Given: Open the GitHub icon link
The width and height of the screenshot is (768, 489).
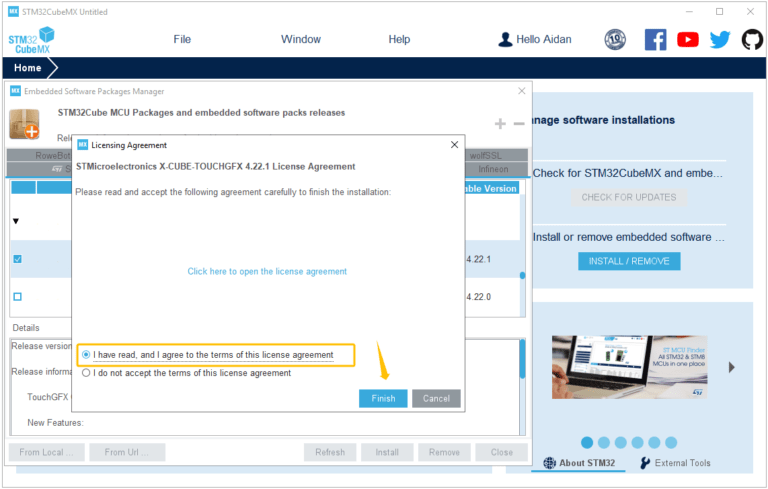Looking at the screenshot, I should click(x=752, y=40).
